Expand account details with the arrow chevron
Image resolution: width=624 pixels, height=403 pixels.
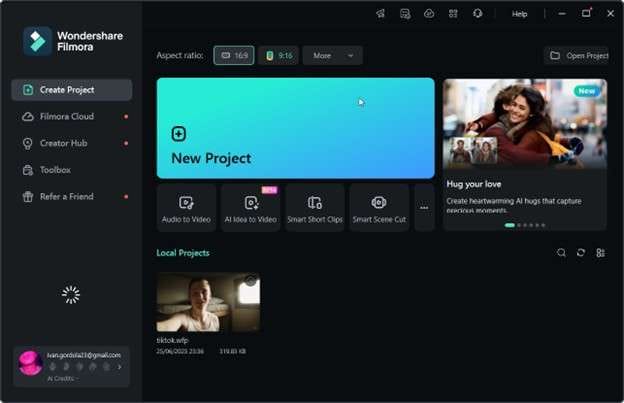pos(119,367)
